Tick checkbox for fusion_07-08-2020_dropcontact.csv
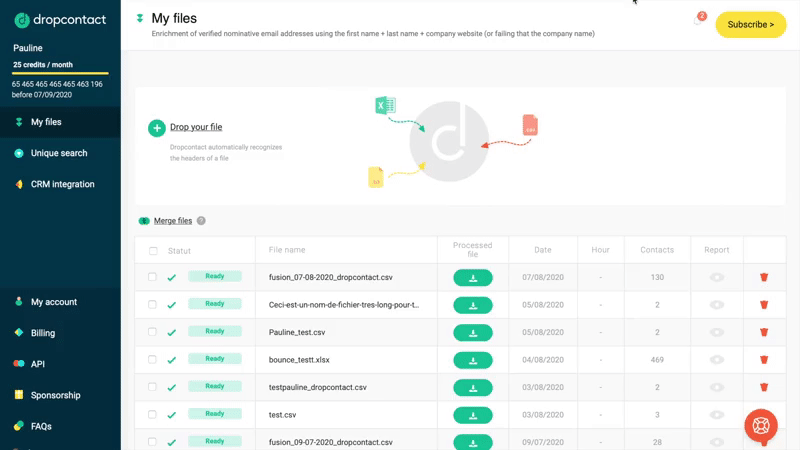The width and height of the screenshot is (800, 450). 152,277
